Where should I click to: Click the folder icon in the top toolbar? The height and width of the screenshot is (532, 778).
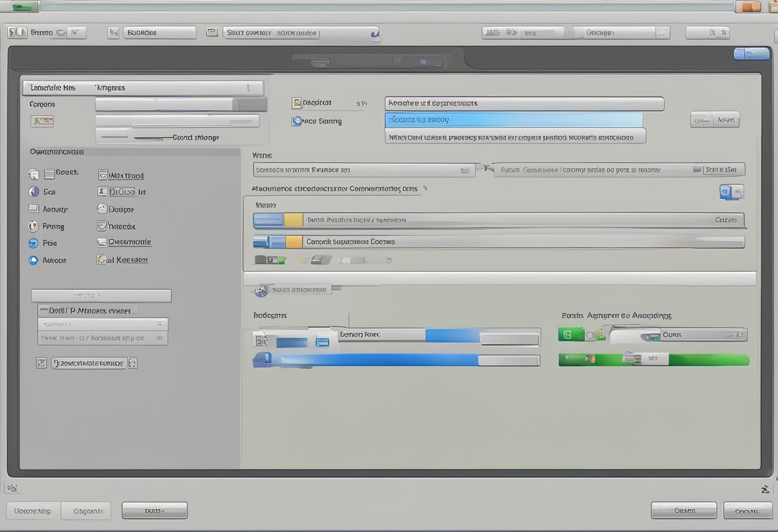point(212,32)
